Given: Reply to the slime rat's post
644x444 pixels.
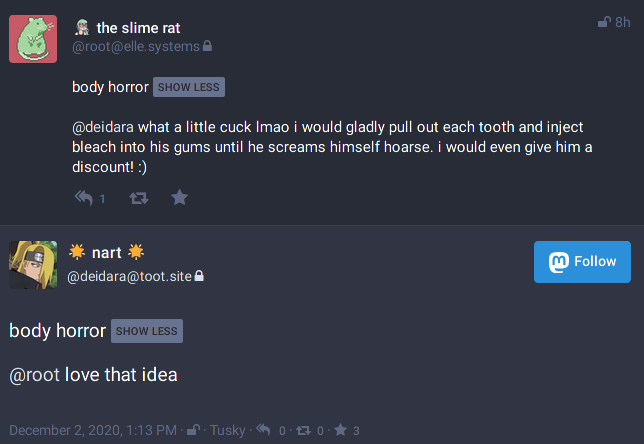Looking at the screenshot, I should pyautogui.click(x=84, y=198).
